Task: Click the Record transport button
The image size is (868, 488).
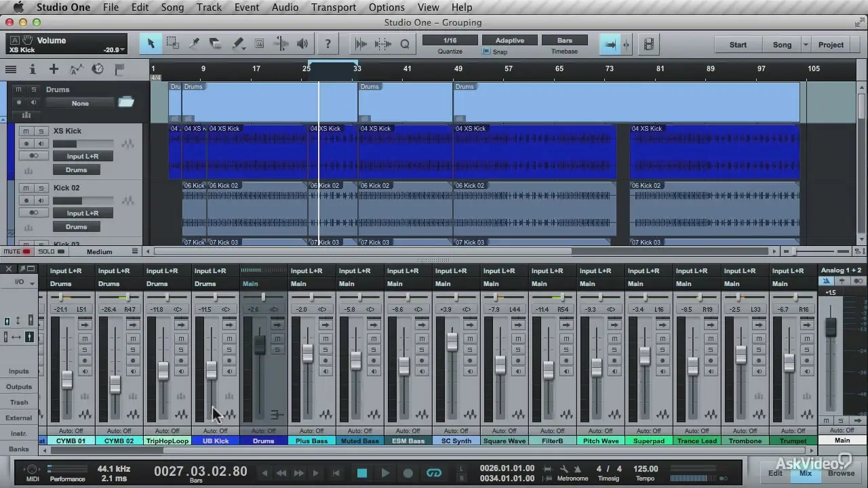Action: (408, 473)
